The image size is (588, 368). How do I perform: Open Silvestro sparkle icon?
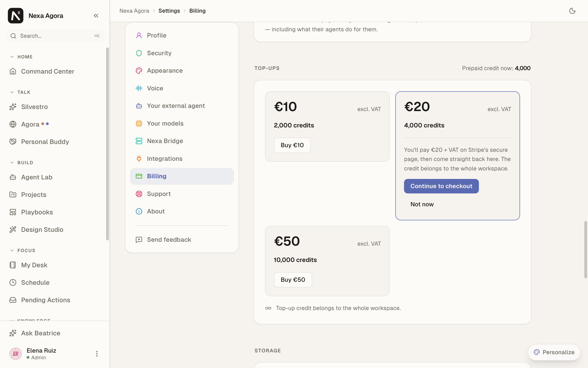13,106
